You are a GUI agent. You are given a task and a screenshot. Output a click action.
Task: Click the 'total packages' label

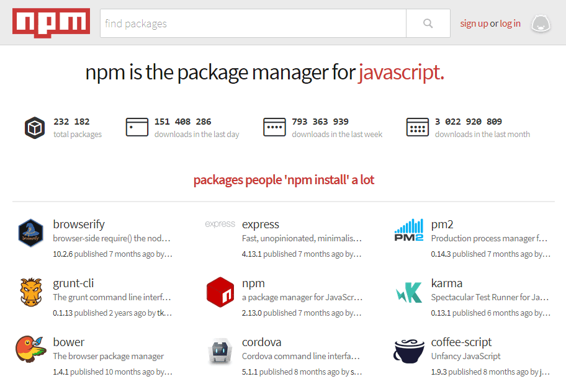pyautogui.click(x=78, y=135)
